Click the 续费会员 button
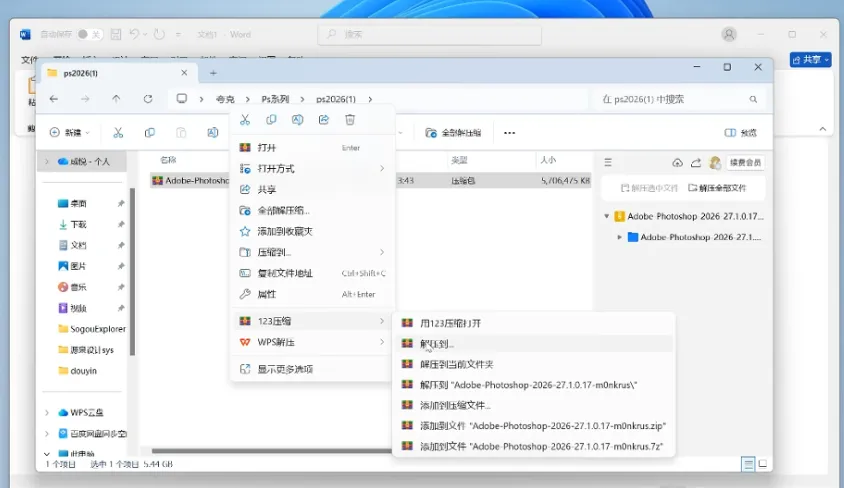Screen dimensions: 844x488 coord(745,162)
